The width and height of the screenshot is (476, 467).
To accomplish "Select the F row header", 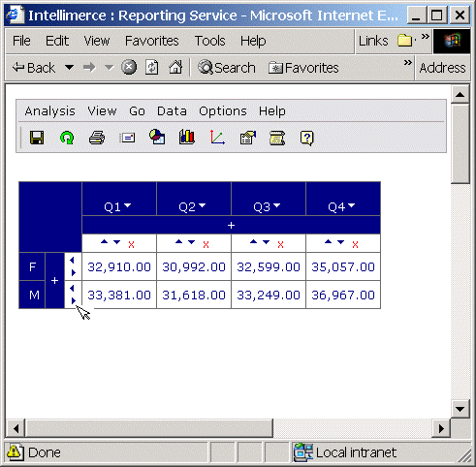I will (32, 266).
